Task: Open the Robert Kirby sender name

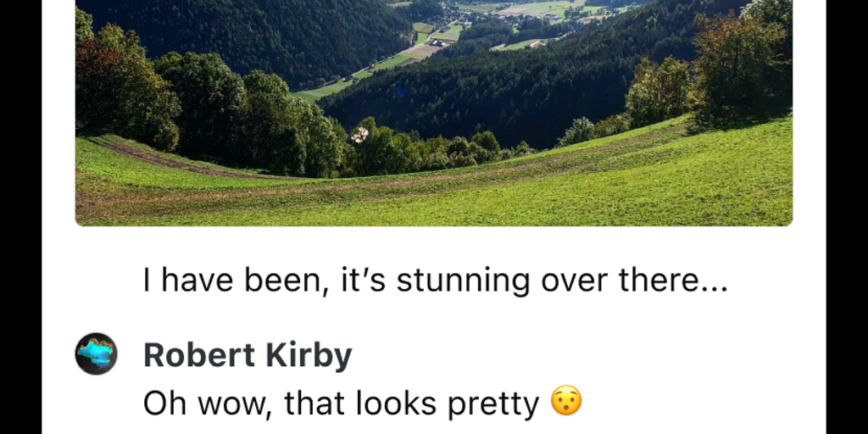Action: (248, 355)
